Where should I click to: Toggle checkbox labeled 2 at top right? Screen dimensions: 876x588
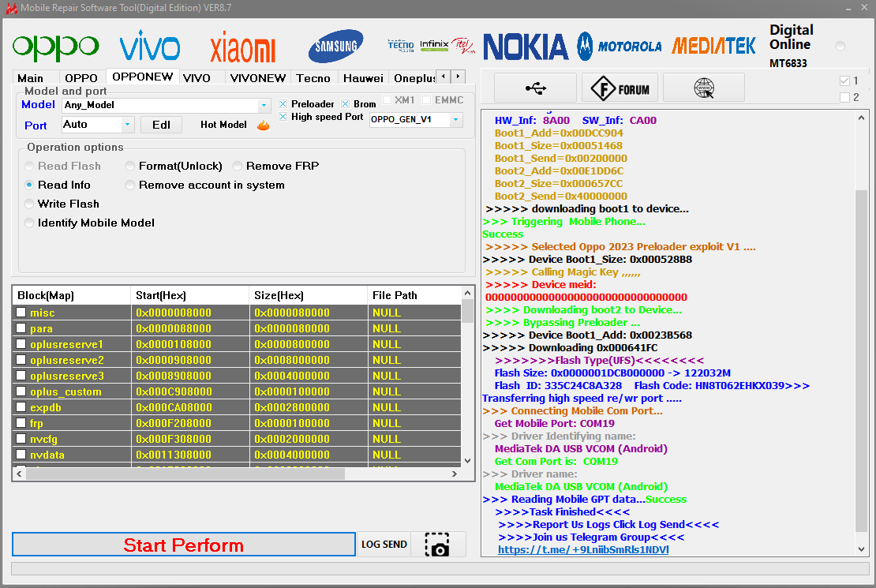pyautogui.click(x=844, y=97)
